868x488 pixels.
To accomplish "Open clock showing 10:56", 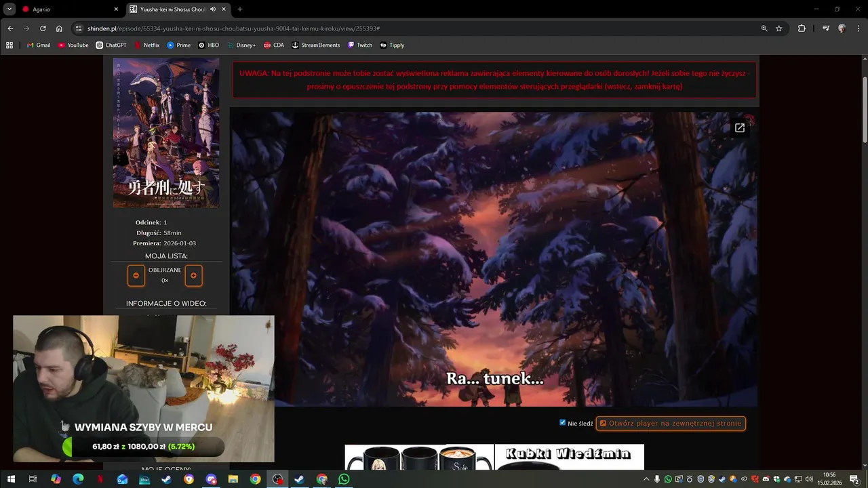I will click(x=830, y=479).
